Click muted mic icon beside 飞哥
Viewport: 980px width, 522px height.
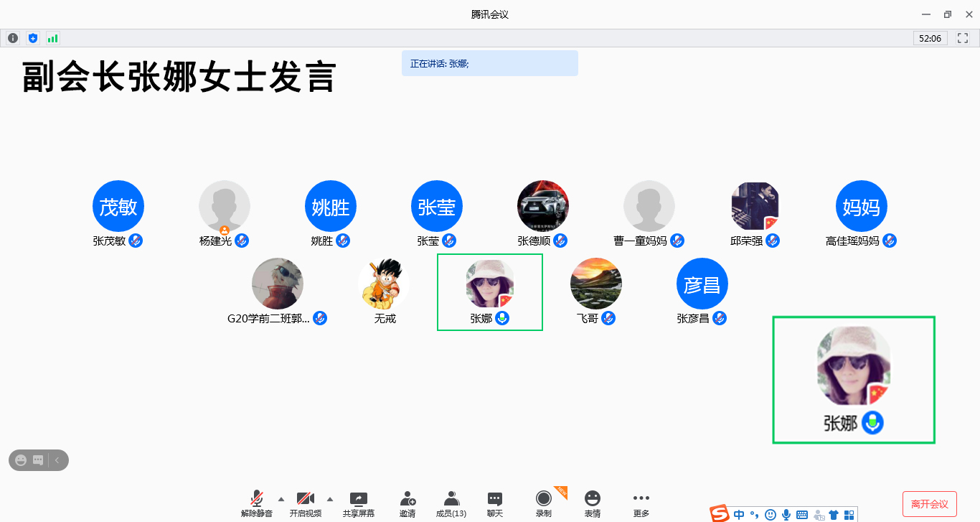pos(608,318)
